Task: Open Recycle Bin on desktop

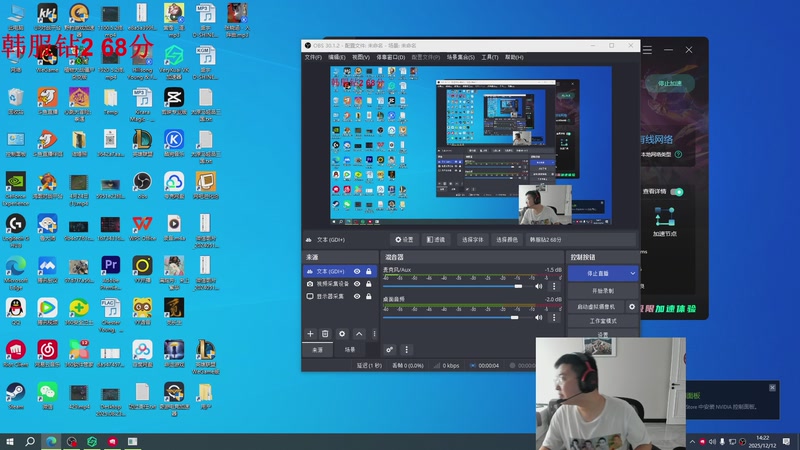Action: (15, 101)
